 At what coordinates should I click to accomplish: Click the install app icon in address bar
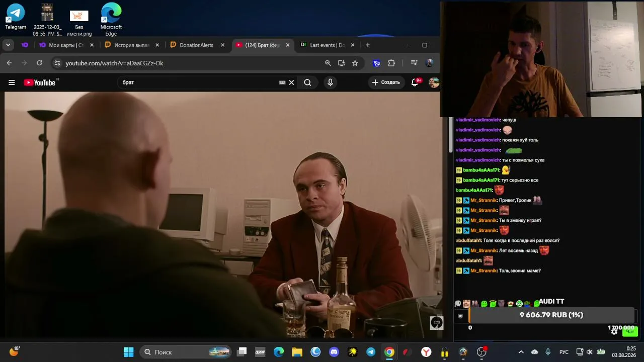click(342, 63)
